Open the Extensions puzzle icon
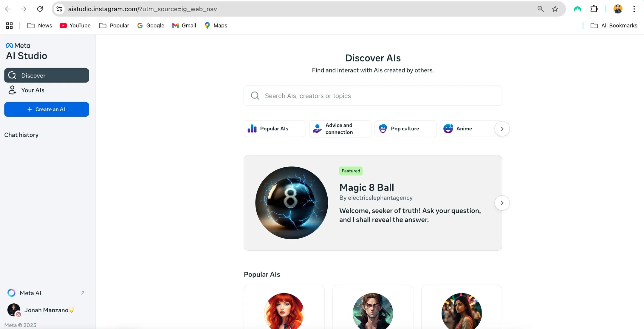This screenshot has height=329, width=644. 594,9
